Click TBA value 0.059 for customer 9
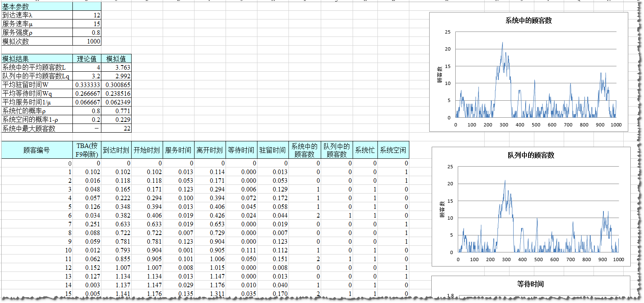The image size is (644, 303). (87, 242)
